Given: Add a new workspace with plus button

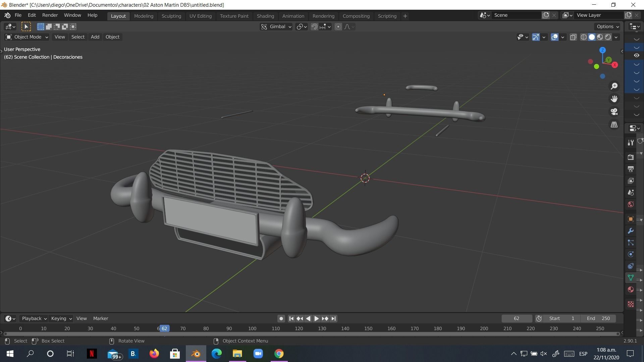Looking at the screenshot, I should pyautogui.click(x=405, y=16).
